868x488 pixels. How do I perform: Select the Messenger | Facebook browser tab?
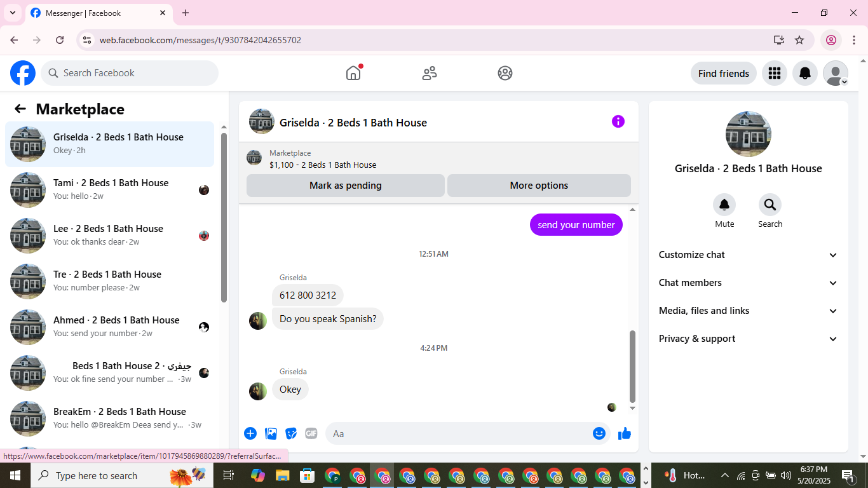[x=98, y=13]
